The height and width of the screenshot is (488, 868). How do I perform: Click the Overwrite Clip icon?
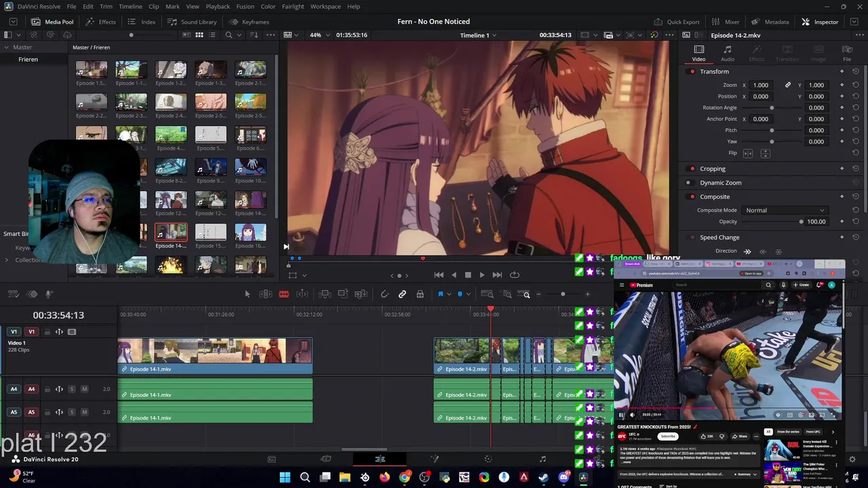pos(342,294)
